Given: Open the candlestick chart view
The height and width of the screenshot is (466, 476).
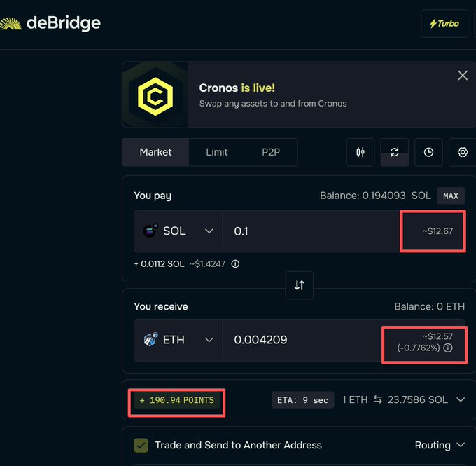Looking at the screenshot, I should click(360, 152).
